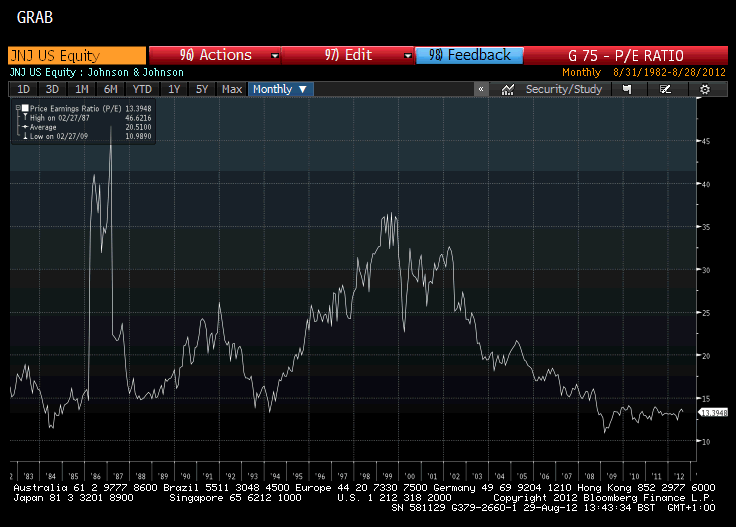Image resolution: width=736 pixels, height=527 pixels.
Task: Click the JNJ US Equity : Johnson & Johnson subtitle
Action: click(97, 72)
